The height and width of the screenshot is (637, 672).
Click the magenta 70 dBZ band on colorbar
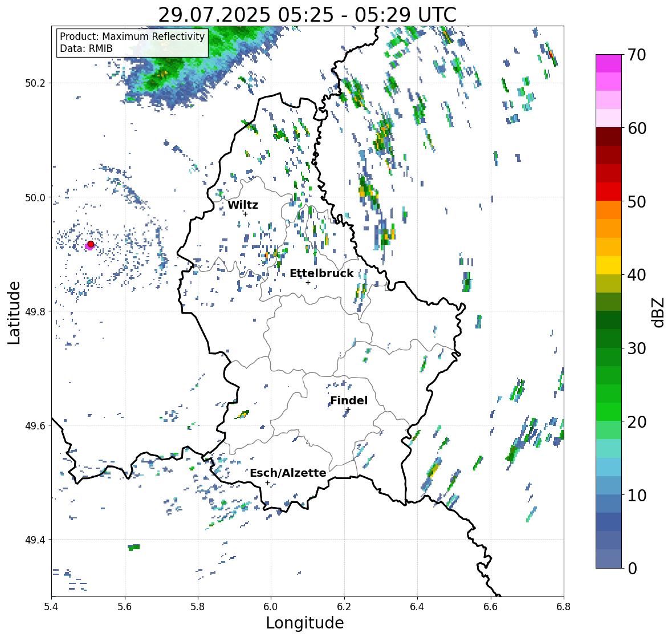pos(609,63)
